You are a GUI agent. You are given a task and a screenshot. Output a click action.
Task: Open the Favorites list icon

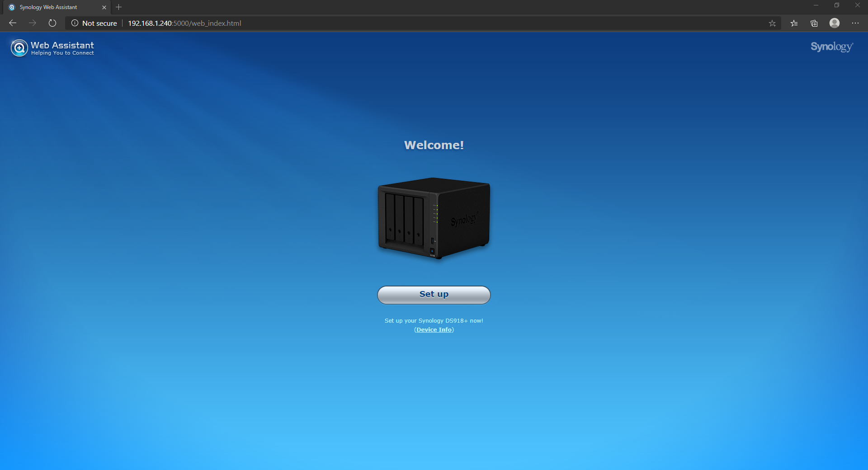[x=794, y=23]
